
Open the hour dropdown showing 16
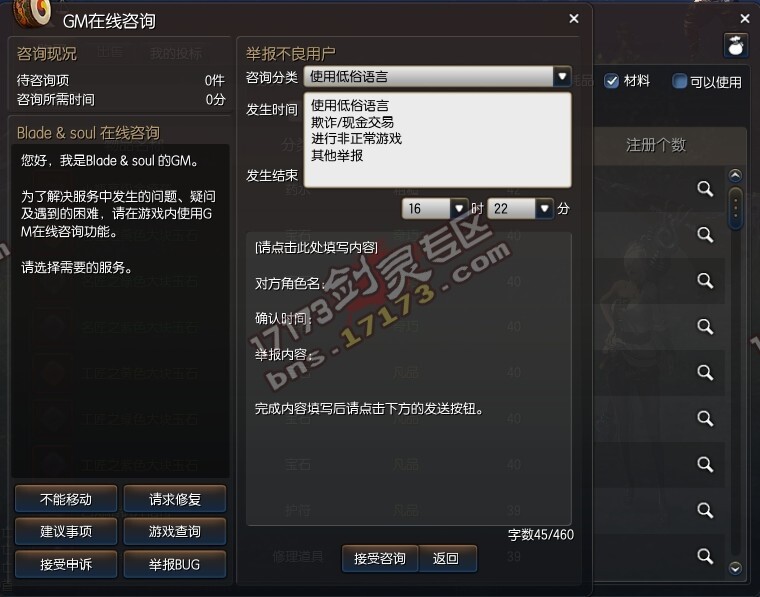point(459,209)
